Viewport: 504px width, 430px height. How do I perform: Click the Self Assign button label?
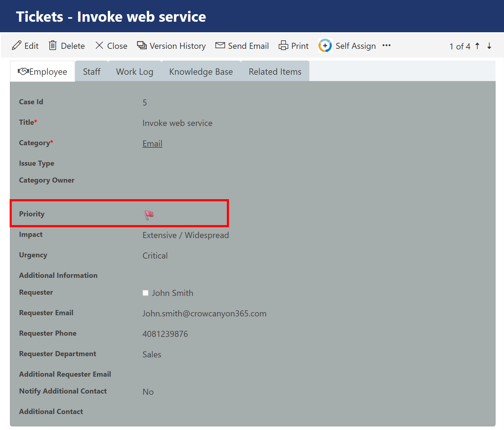point(356,46)
